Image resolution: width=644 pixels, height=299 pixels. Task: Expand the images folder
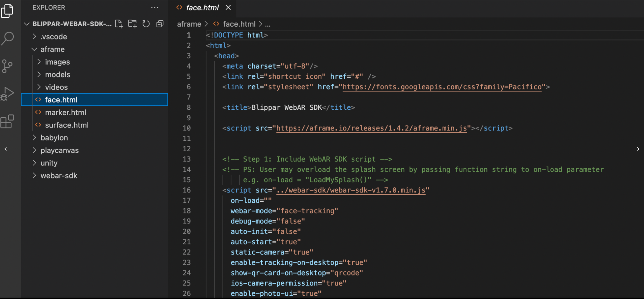(x=57, y=62)
